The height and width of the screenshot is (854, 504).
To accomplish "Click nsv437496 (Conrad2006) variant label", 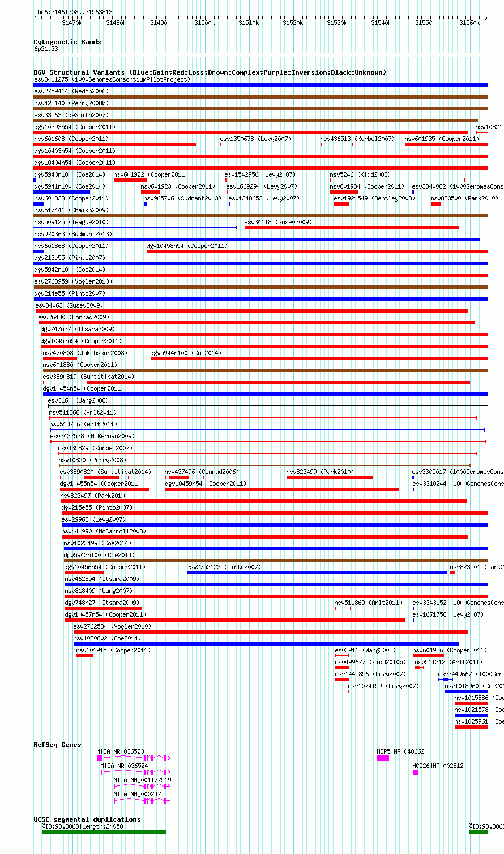I will tap(202, 472).
